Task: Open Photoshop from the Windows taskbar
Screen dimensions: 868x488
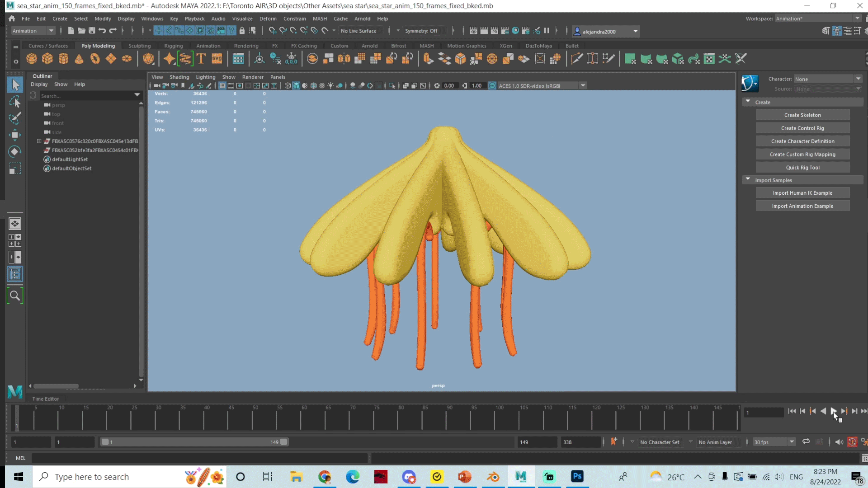Action: tap(577, 477)
